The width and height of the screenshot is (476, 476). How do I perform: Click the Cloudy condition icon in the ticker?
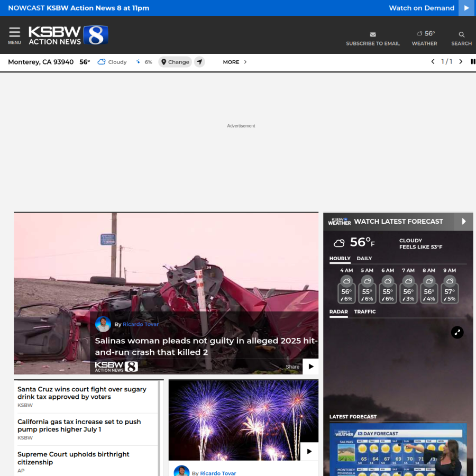[x=102, y=62]
